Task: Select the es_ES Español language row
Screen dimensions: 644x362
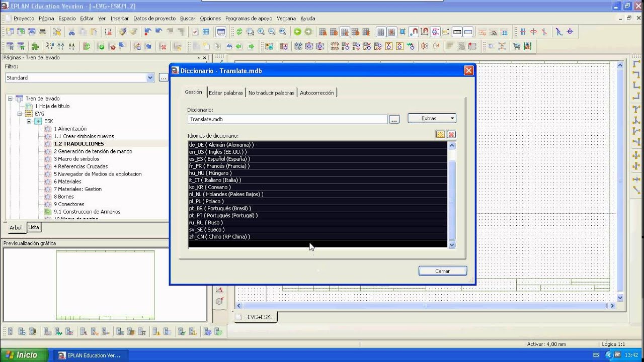Action: pos(317,159)
